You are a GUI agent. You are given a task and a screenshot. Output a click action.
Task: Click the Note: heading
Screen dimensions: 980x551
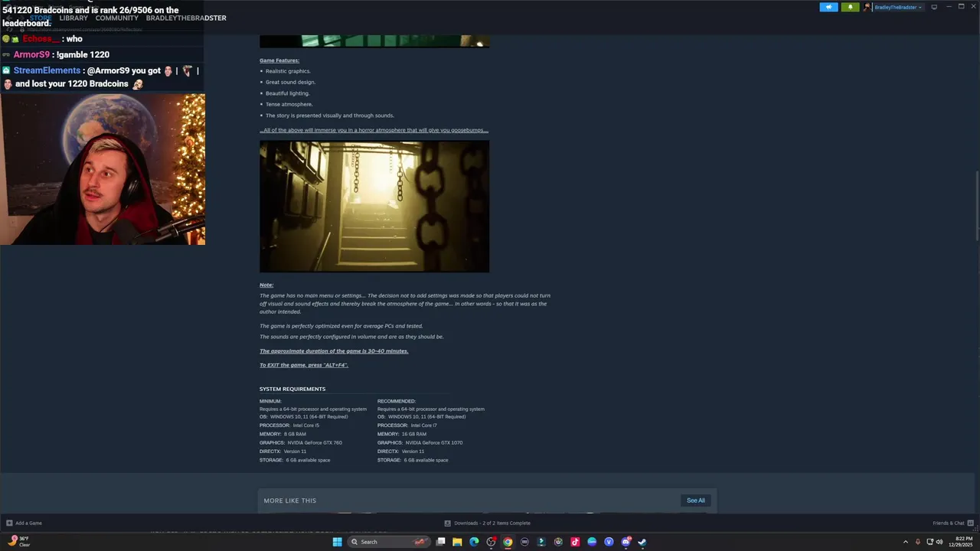click(x=266, y=285)
